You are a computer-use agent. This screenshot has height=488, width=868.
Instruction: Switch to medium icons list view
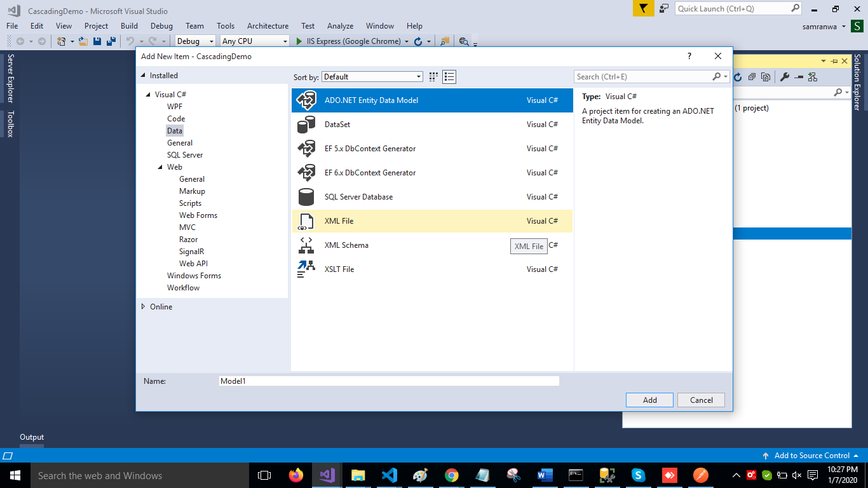tap(449, 77)
